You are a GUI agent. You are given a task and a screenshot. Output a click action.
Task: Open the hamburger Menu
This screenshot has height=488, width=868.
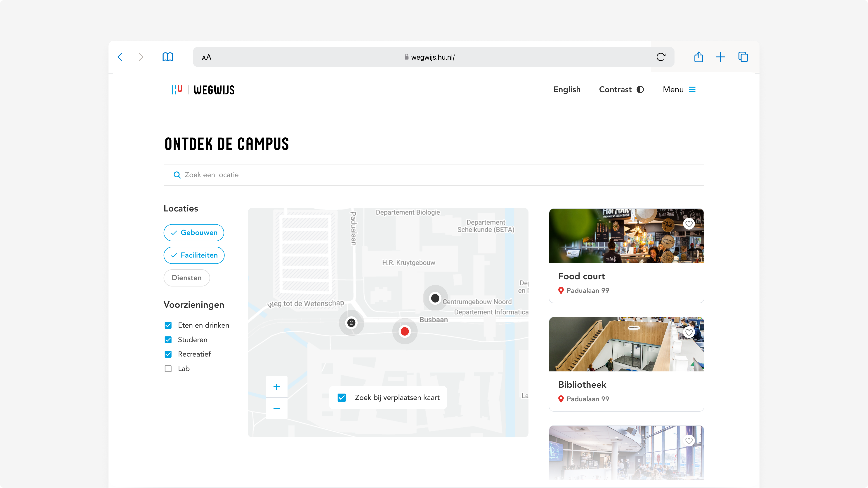coord(679,90)
